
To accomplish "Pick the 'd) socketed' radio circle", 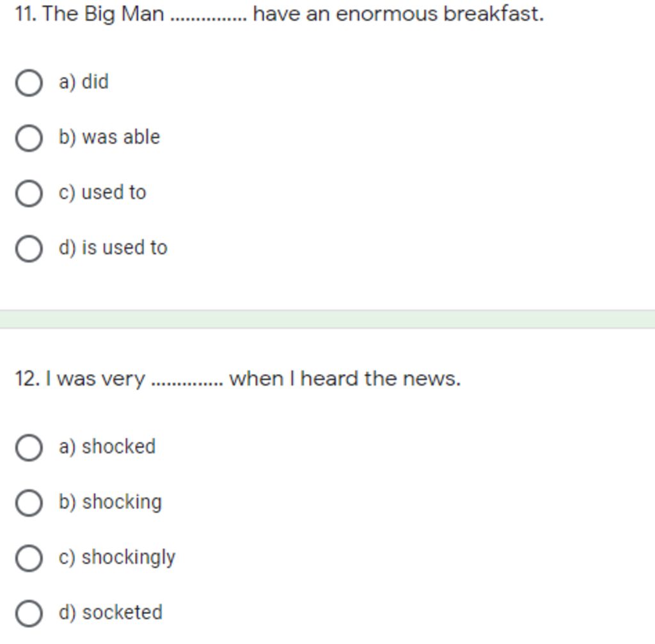I will point(29,613).
